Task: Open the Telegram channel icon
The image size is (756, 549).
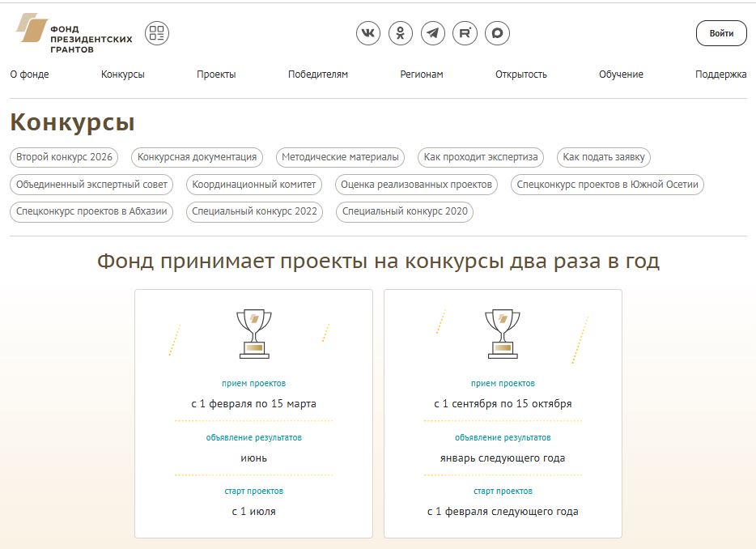Action: tap(433, 33)
